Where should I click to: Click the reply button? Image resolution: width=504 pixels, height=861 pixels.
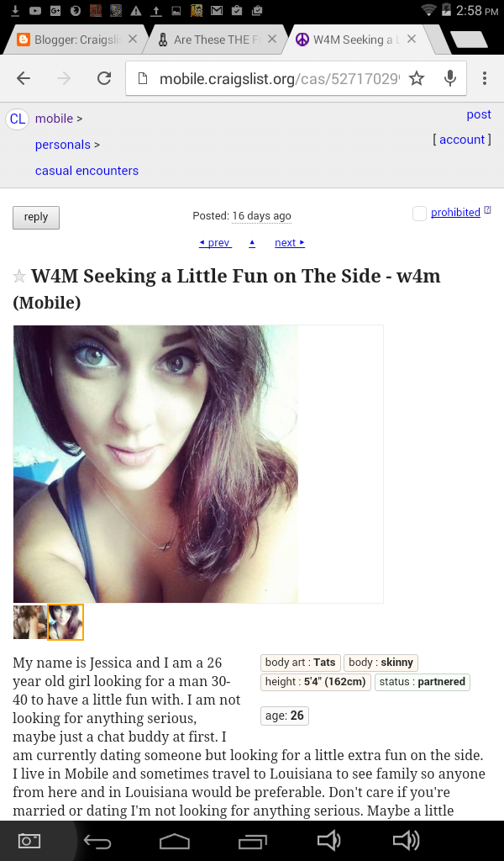[x=35, y=217]
